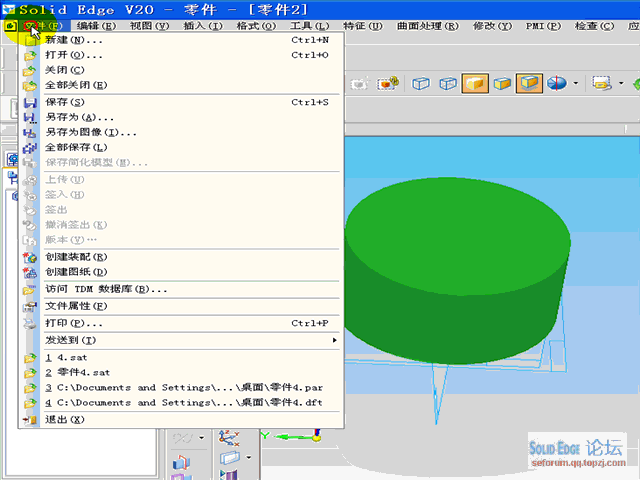Click 保存(S) in the file menu
640x480 pixels.
pyautogui.click(x=182, y=102)
